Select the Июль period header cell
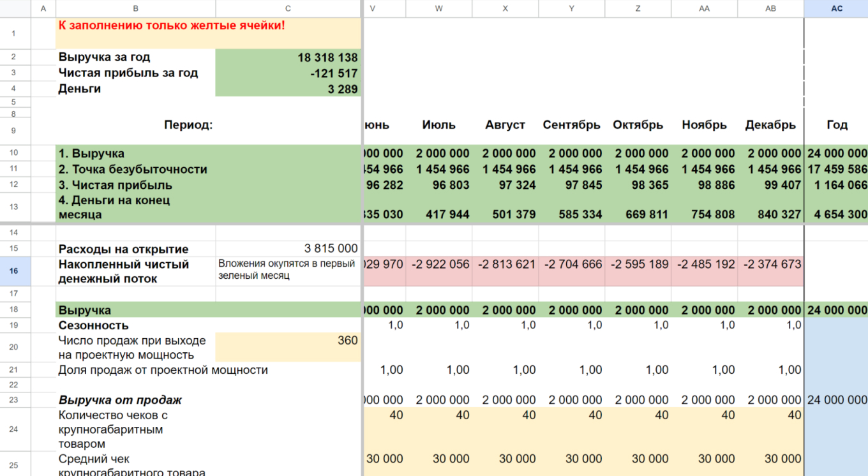This screenshot has width=868, height=476. pos(439,125)
